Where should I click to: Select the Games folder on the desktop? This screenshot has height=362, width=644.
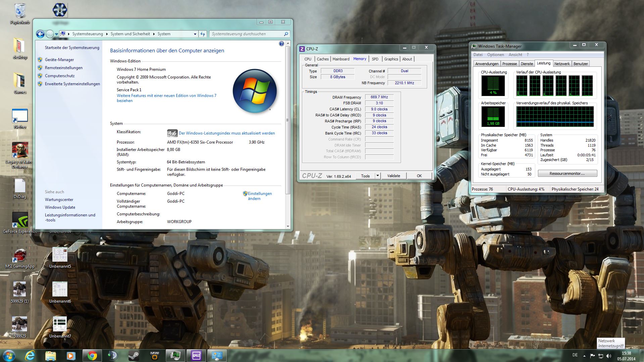[20, 83]
